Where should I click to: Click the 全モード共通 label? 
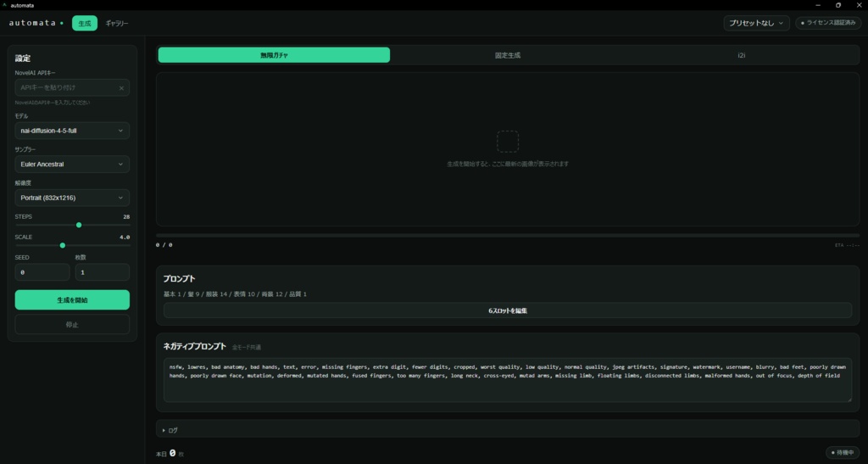point(247,347)
